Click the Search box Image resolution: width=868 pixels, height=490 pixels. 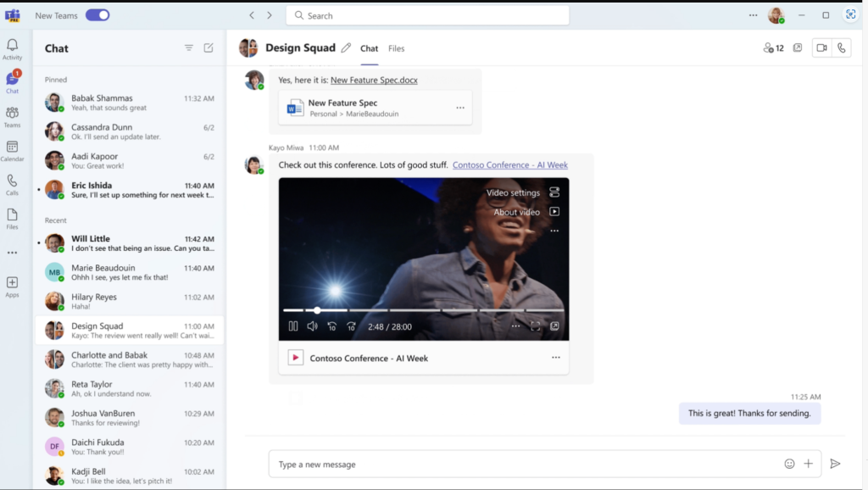pos(427,15)
